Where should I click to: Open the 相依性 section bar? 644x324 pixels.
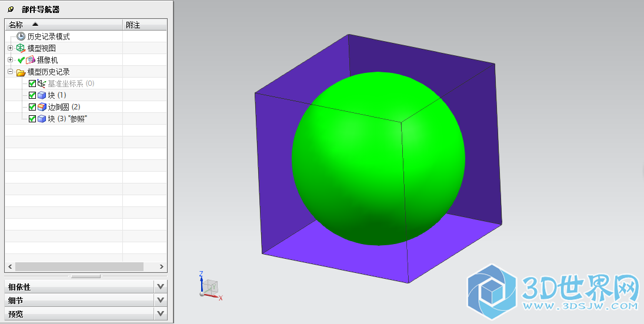(86, 286)
